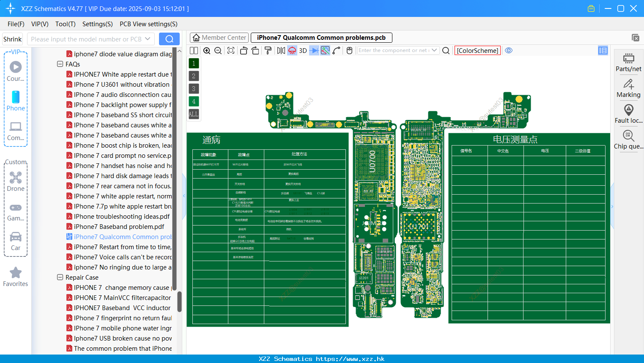Open IPHONE 7 MainVCC filtercapacitor file
Image resolution: width=644 pixels, height=363 pixels.
click(122, 298)
